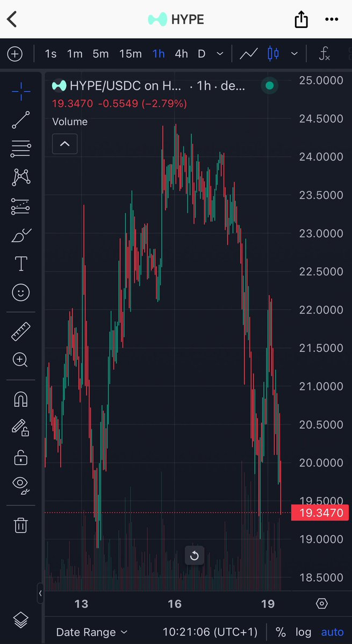Open the share sheet icon
This screenshot has width=352, height=644.
point(301,19)
